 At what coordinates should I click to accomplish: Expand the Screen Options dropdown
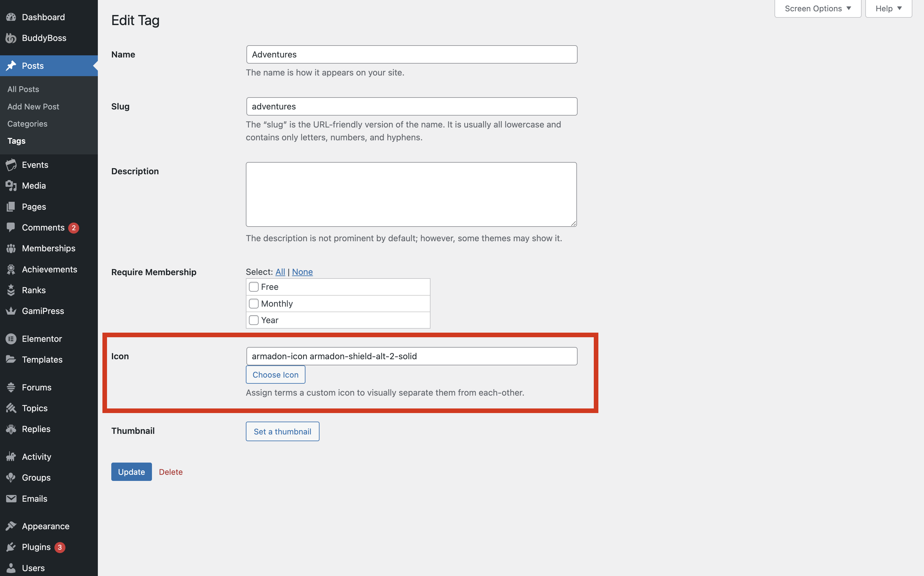(818, 8)
